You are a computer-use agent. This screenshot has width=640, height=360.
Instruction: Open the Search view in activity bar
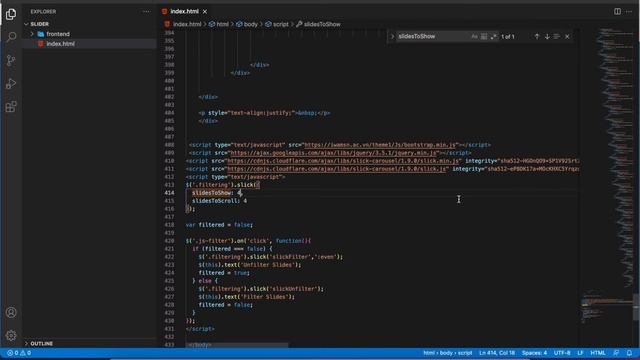[11, 37]
